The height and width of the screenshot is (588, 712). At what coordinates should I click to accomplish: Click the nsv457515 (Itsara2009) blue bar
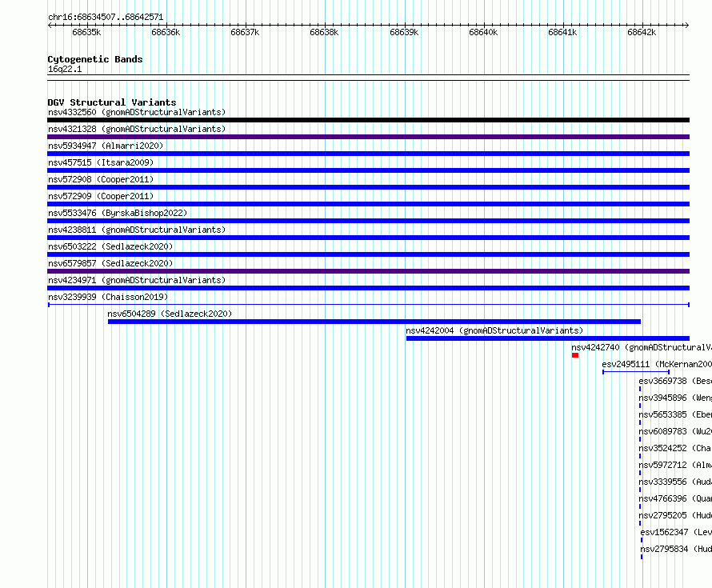368,170
